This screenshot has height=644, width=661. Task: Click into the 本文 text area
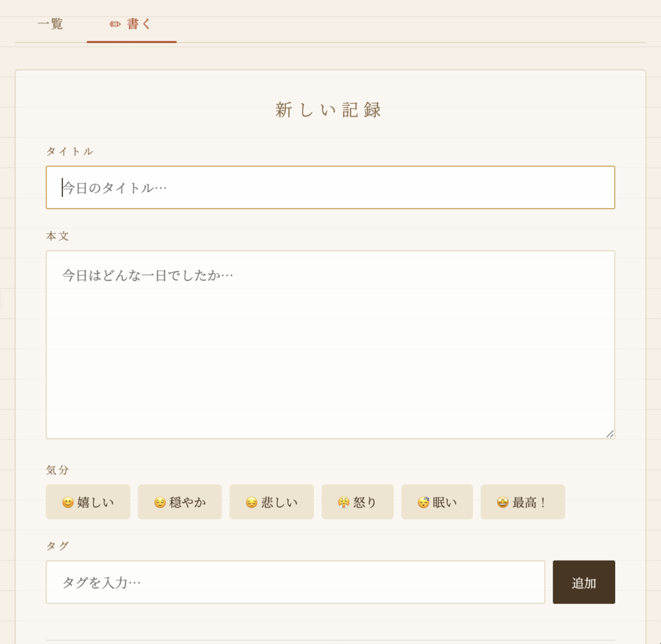[330, 345]
